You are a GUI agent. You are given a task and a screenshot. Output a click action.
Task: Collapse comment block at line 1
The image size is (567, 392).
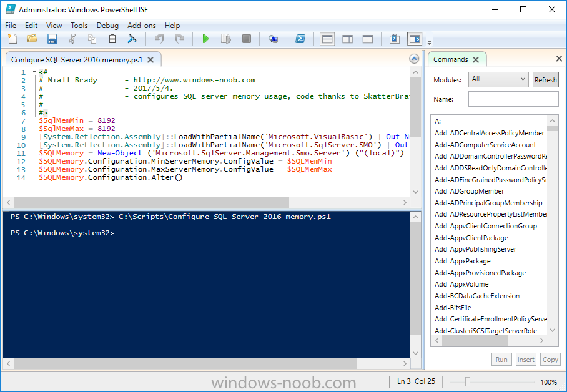(35, 72)
